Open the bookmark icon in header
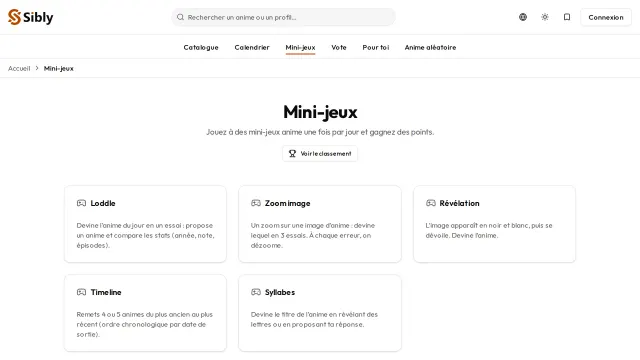The height and width of the screenshot is (360, 640). (567, 17)
